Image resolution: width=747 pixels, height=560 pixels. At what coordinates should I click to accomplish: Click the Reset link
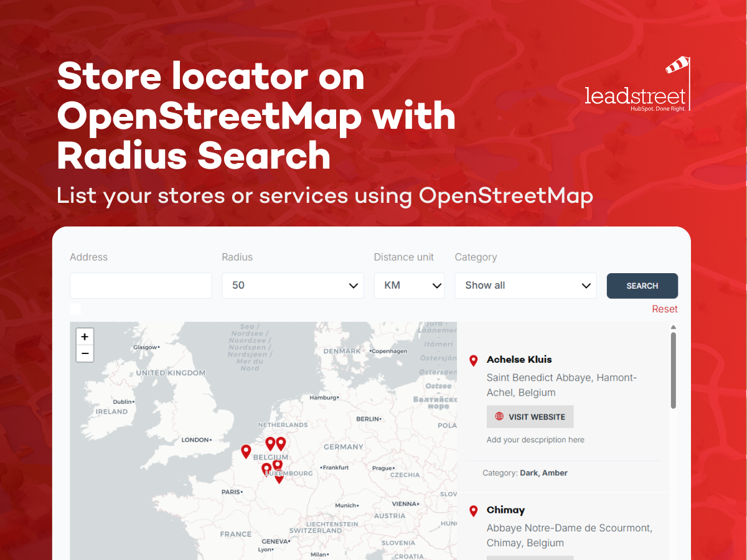click(665, 309)
